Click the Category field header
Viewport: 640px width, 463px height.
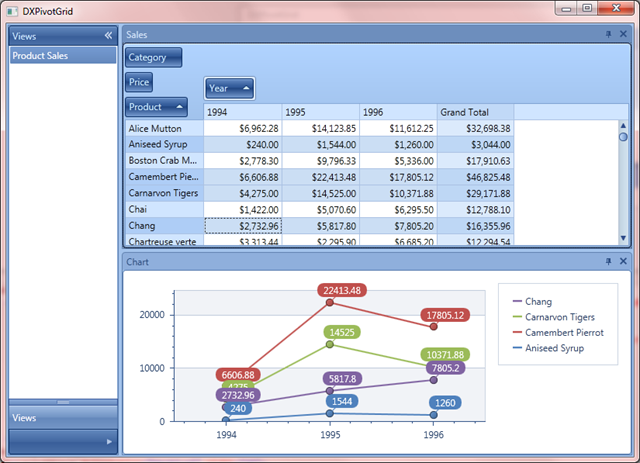[153, 58]
